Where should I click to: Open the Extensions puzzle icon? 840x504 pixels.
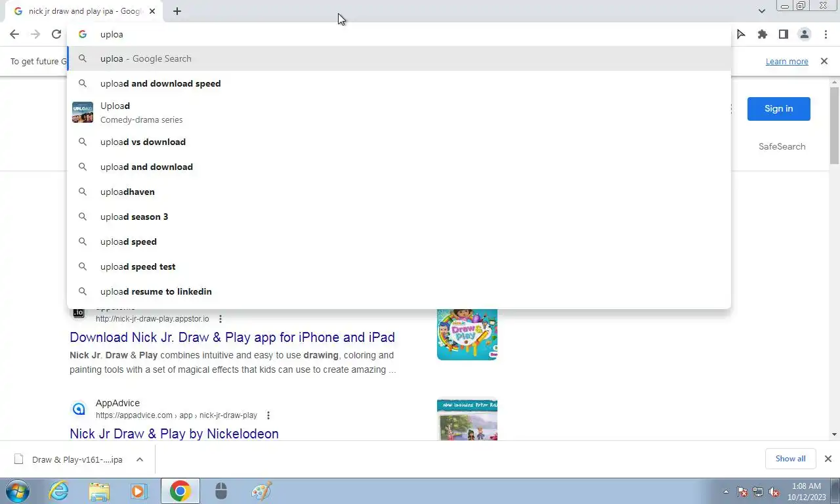pyautogui.click(x=762, y=34)
